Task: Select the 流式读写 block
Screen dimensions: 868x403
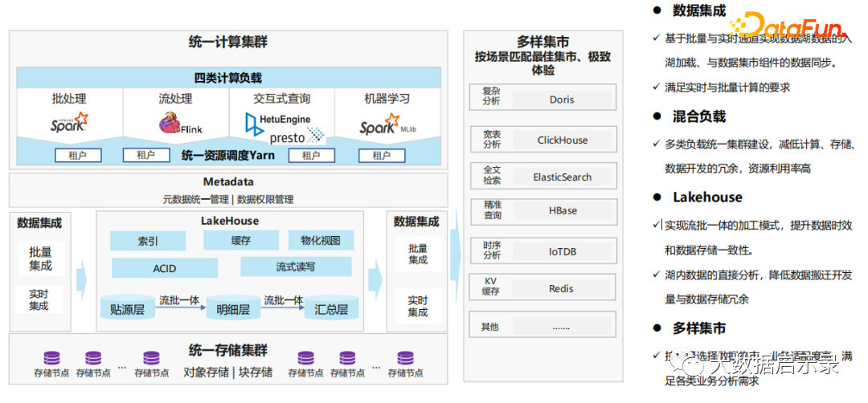Action: 296,267
